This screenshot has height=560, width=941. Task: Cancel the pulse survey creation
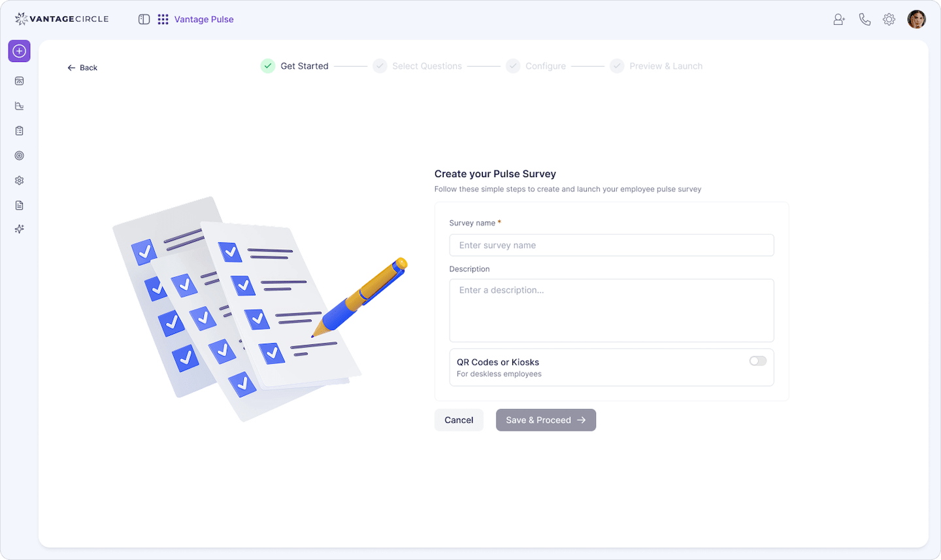click(459, 420)
